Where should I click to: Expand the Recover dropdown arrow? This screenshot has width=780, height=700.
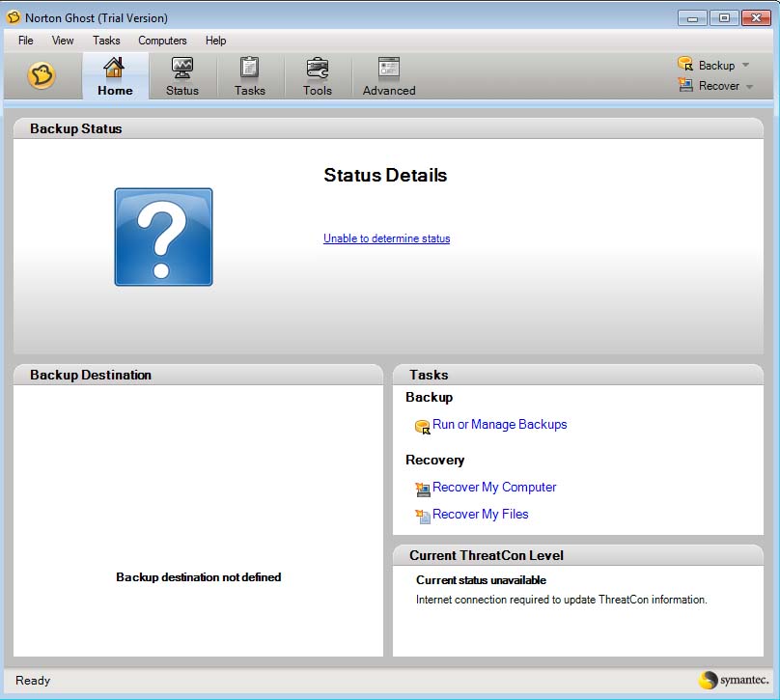point(749,87)
